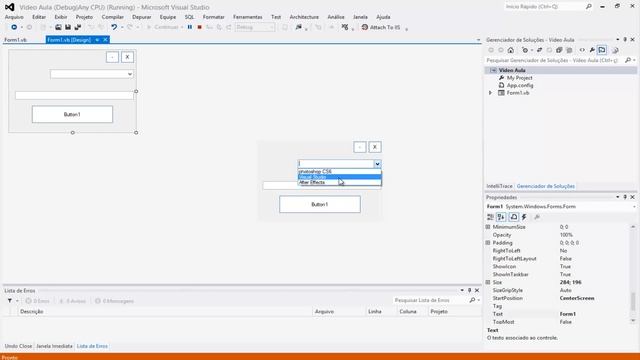Viewport: 640px width, 360px height.
Task: Pause debugging with the Break All icon
Action: click(x=190, y=27)
